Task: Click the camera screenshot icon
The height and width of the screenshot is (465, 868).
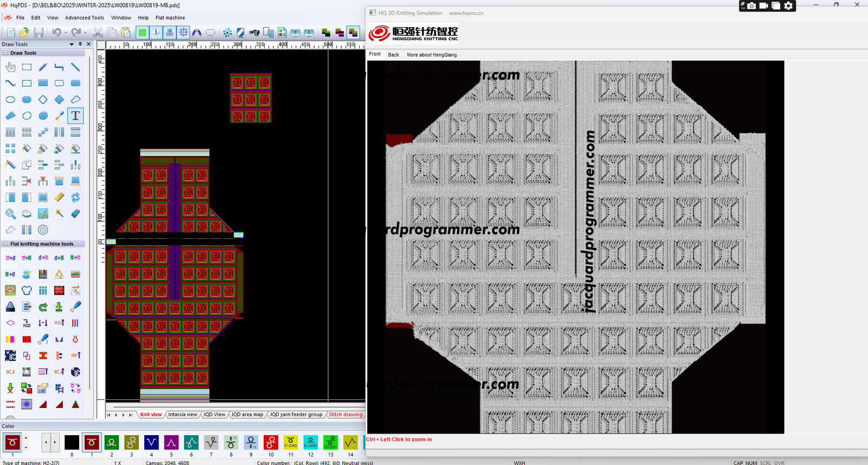Action: (x=751, y=6)
